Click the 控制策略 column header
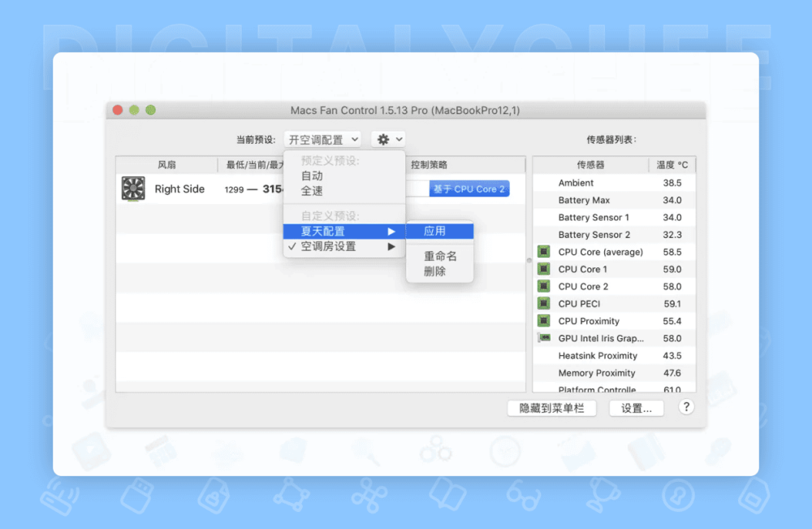 click(429, 165)
